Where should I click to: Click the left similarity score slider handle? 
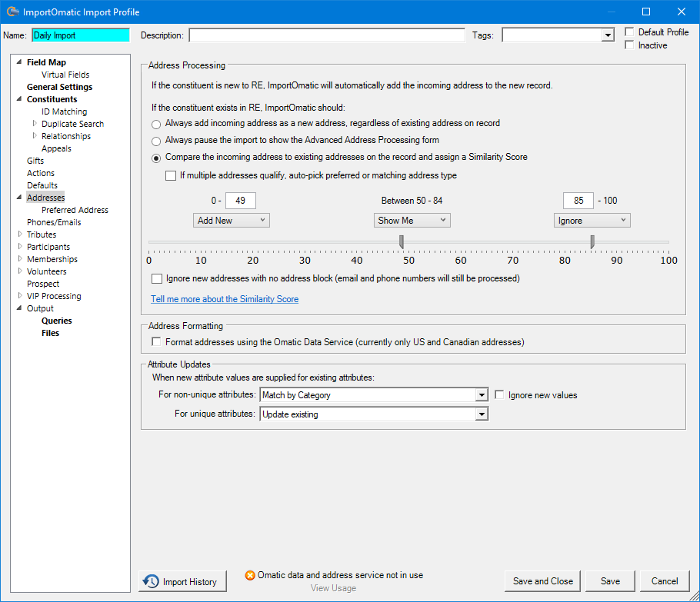(402, 241)
